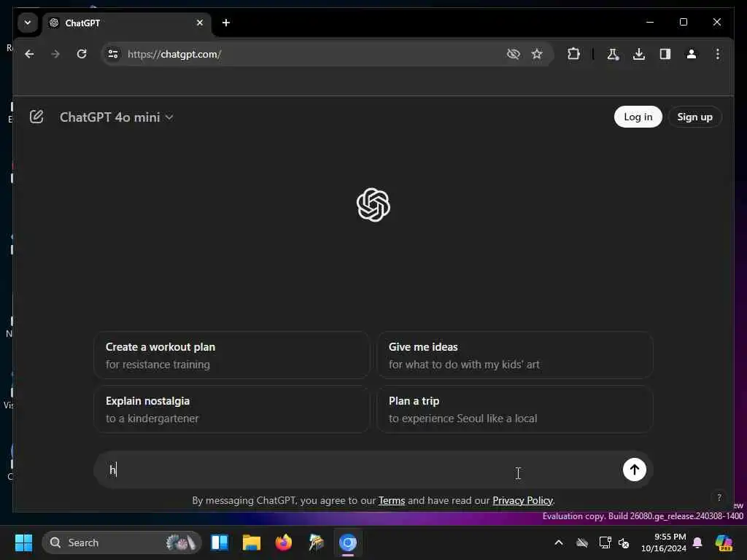Go back with the browser back arrow

pos(29,54)
